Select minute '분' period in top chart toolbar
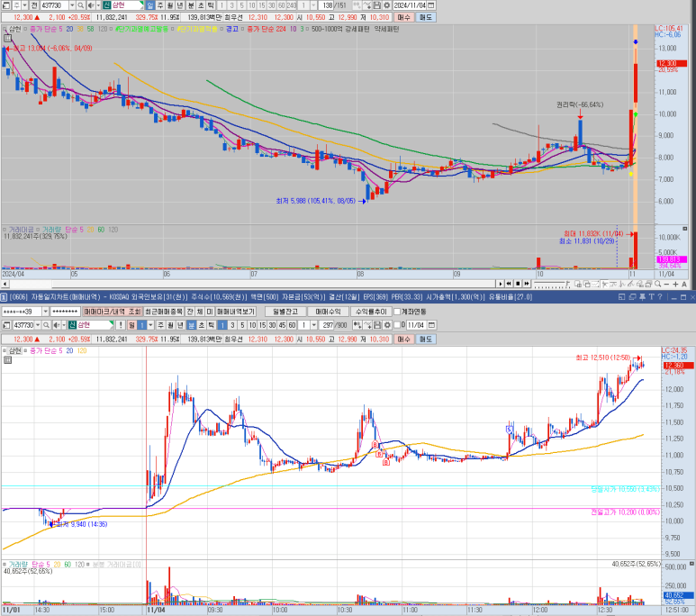This screenshot has width=696, height=616. point(191,5)
